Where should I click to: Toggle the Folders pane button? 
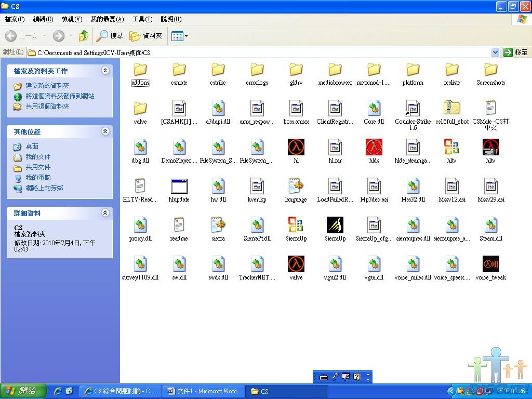pos(145,36)
